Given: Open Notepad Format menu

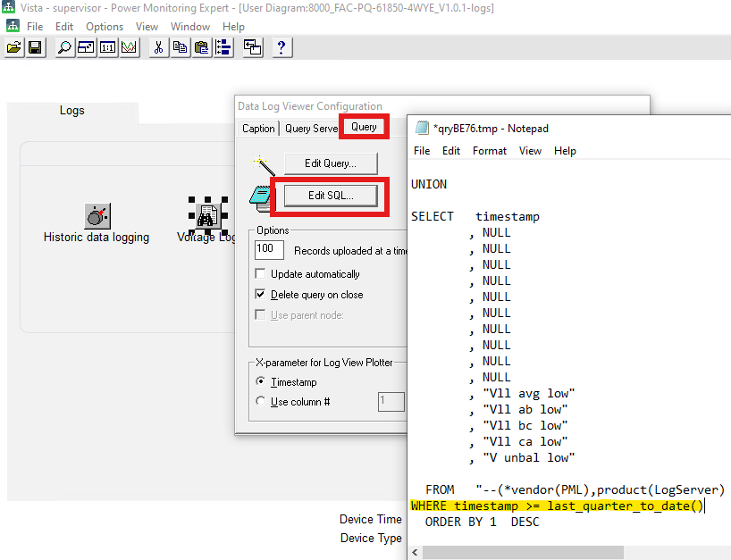Looking at the screenshot, I should pos(490,151).
